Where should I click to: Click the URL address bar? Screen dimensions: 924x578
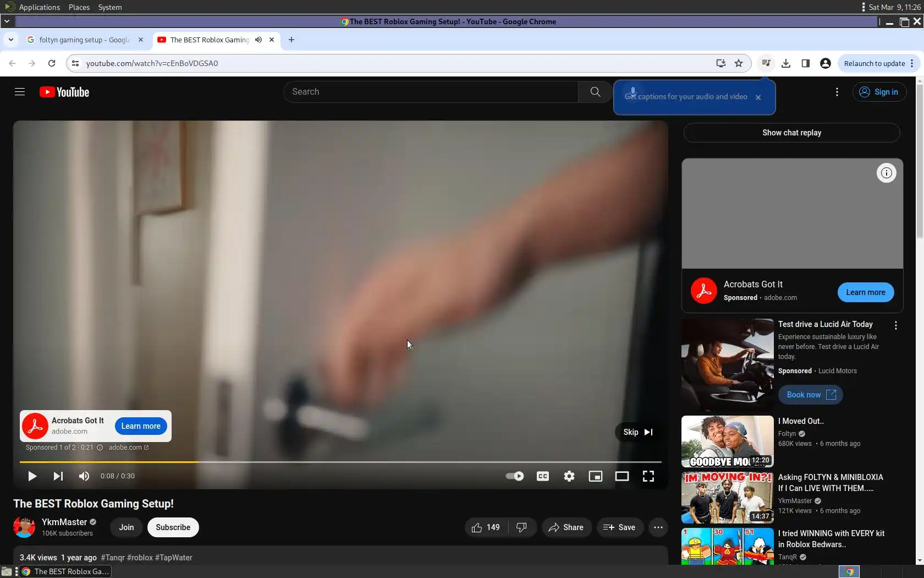[x=396, y=63]
